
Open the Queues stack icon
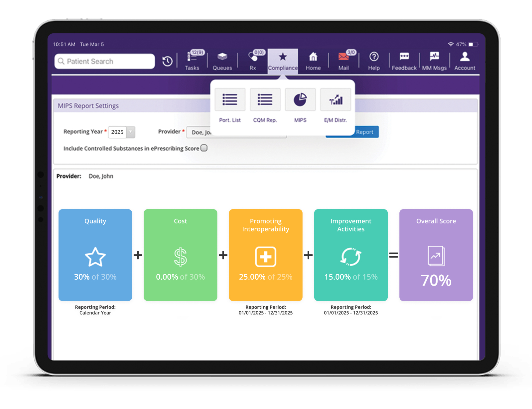222,57
